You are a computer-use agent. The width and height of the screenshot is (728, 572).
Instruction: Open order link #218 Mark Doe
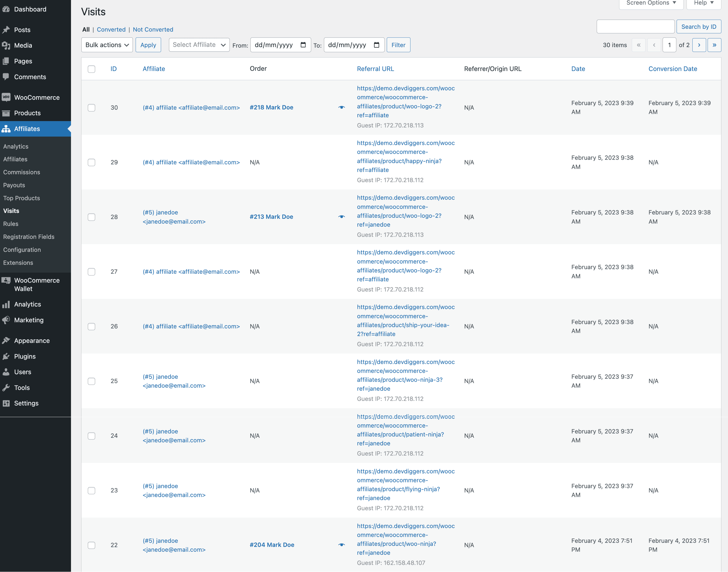point(271,108)
